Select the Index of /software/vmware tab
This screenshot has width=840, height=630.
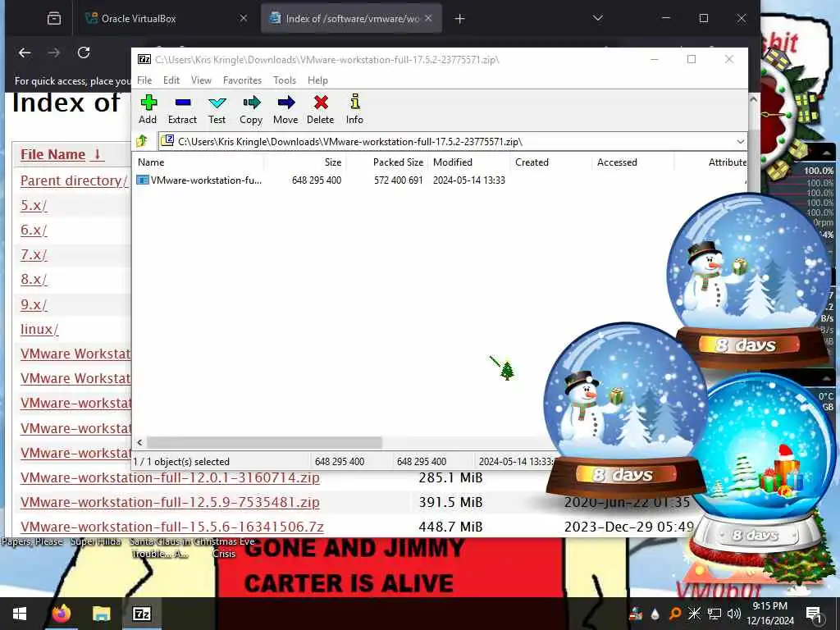(351, 18)
